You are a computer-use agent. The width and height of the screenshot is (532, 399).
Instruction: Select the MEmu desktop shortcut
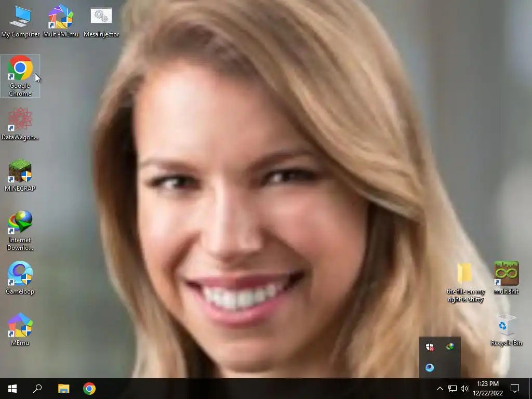[20, 329]
